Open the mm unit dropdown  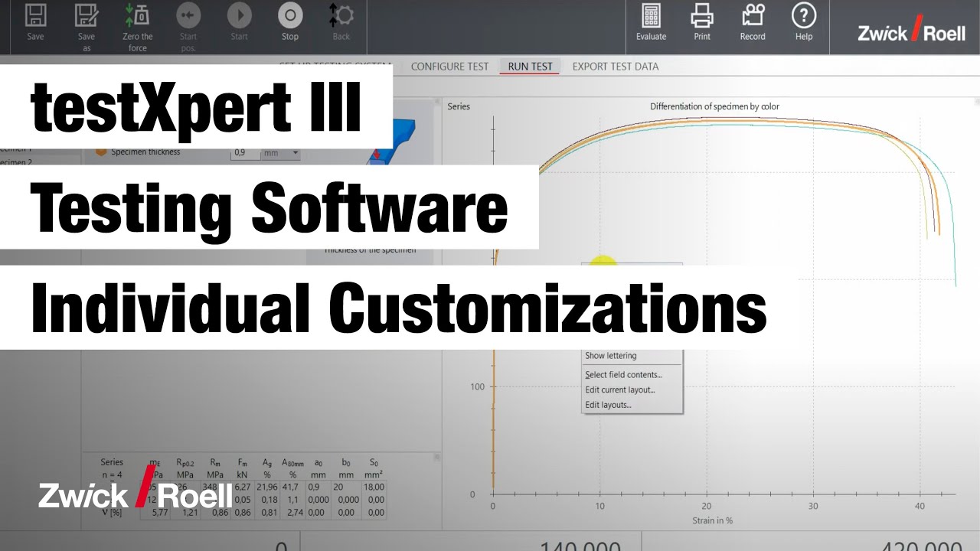pyautogui.click(x=280, y=153)
